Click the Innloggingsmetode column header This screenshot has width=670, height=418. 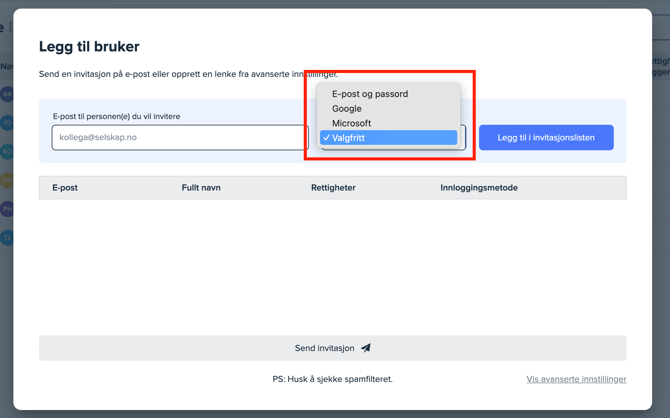click(x=479, y=188)
